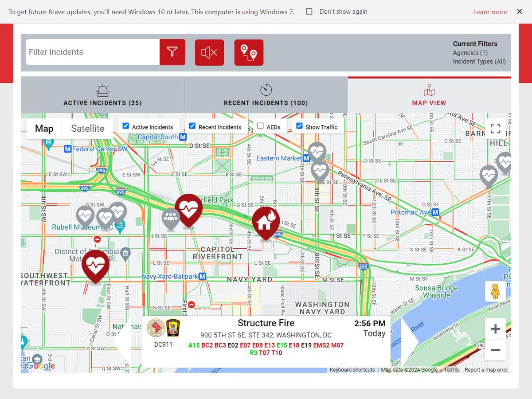This screenshot has width=532, height=399.
Task: Click Report a map error link
Action: click(486, 370)
